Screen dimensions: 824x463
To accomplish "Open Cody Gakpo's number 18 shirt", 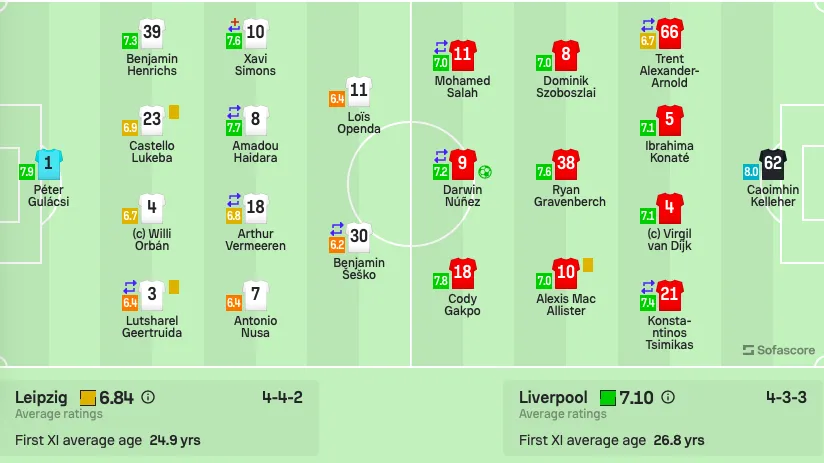I will [x=462, y=273].
